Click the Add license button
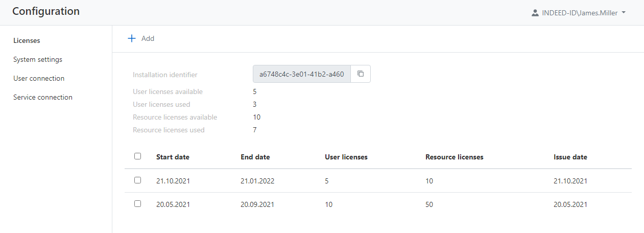The image size is (644, 233). [141, 38]
